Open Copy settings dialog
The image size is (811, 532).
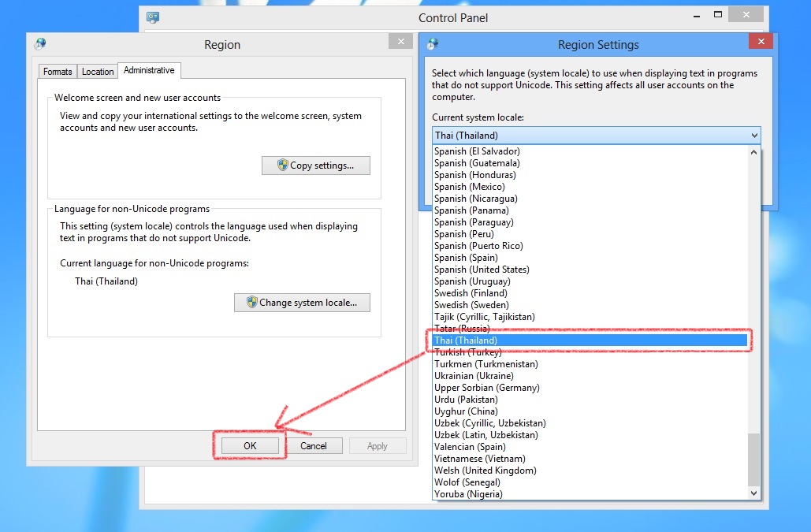point(315,166)
